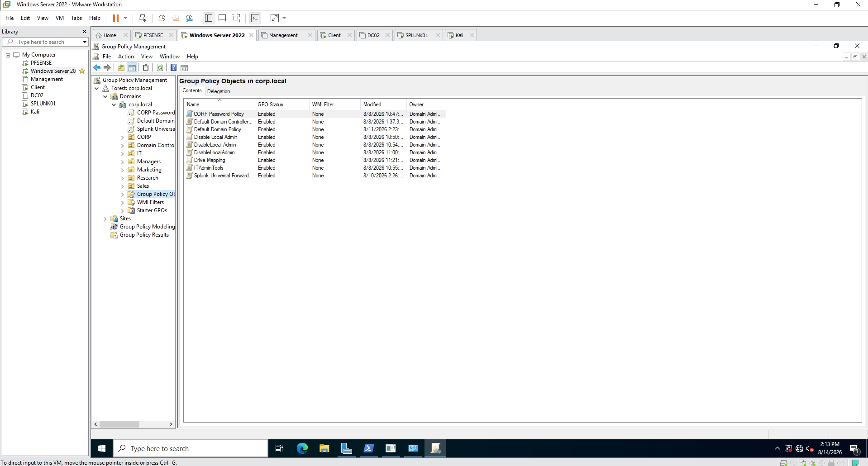Show hidden system tray icons chevron
The image size is (868, 466).
coord(777,448)
